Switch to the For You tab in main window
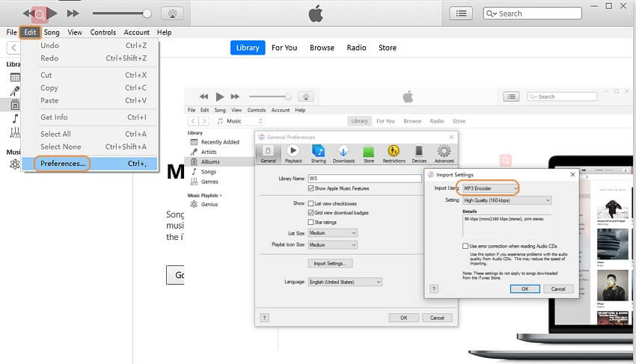Viewport: 636px width, 364px height. 284,48
